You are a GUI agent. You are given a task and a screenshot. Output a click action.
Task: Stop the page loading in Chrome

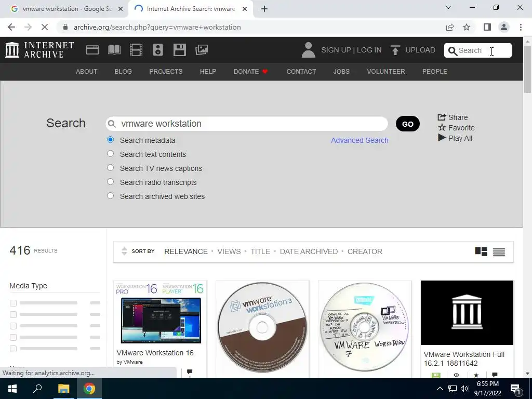(x=45, y=27)
